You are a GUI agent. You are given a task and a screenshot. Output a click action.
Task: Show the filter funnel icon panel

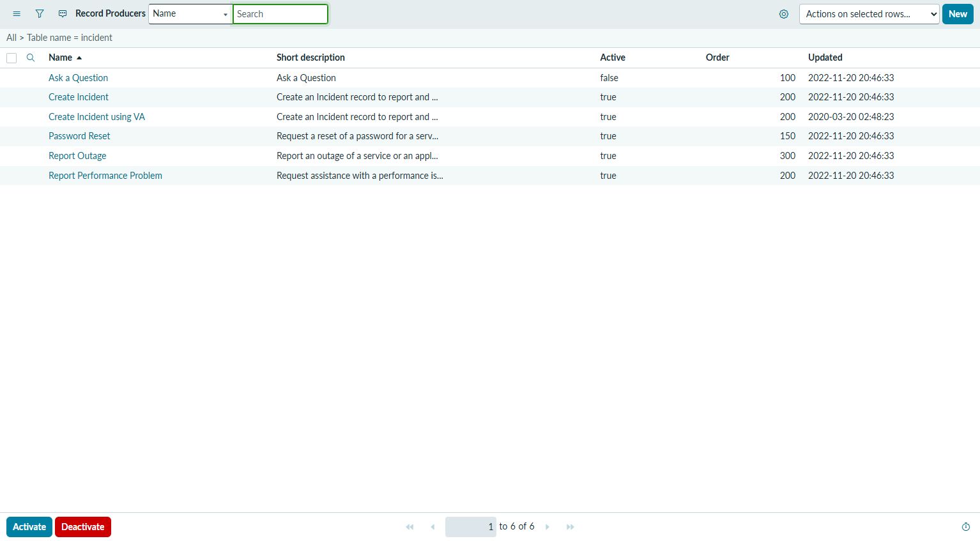click(40, 13)
